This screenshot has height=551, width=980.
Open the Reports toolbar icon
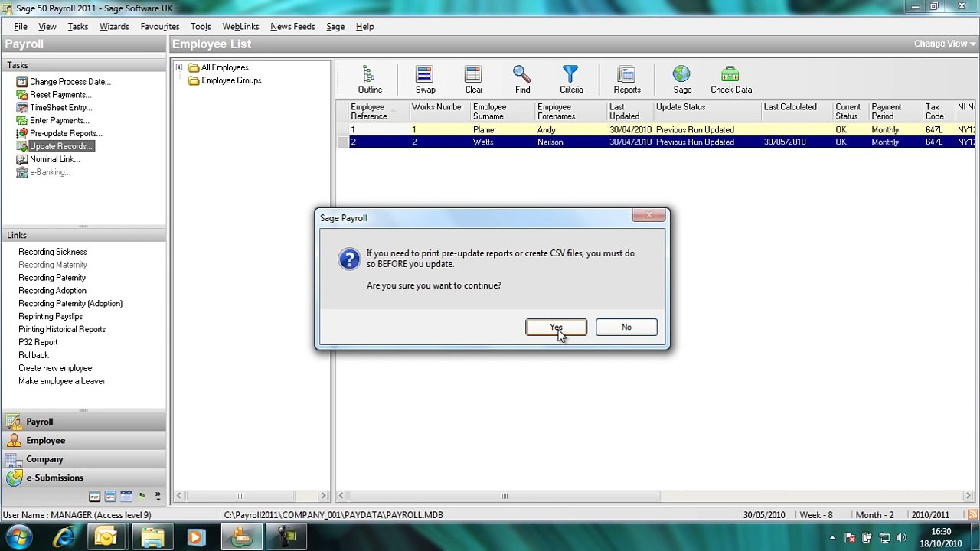point(626,80)
